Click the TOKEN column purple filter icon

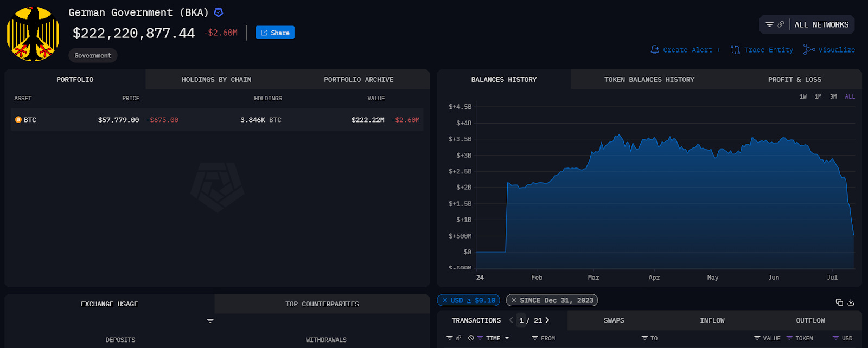point(789,338)
